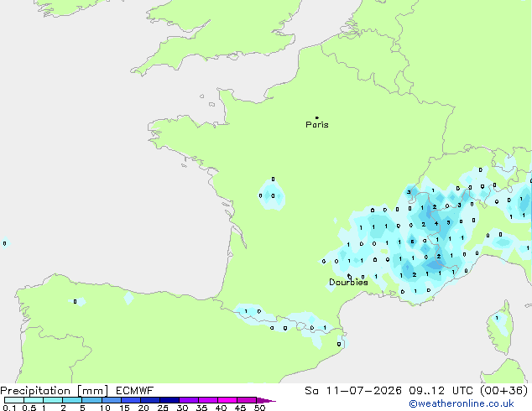Screen dimensions: 532x411
Task: Click the small rain patch in central-west France
Action: click(272, 195)
